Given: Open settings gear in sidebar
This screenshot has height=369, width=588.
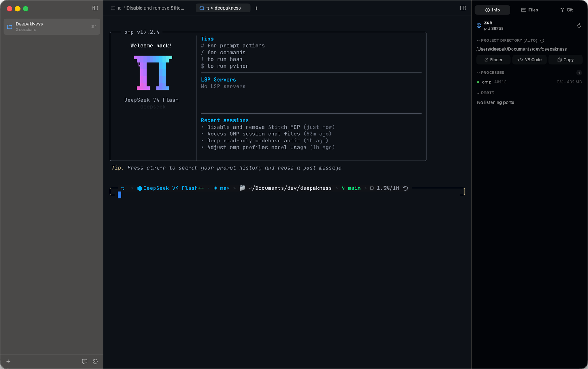Looking at the screenshot, I should click(95, 362).
